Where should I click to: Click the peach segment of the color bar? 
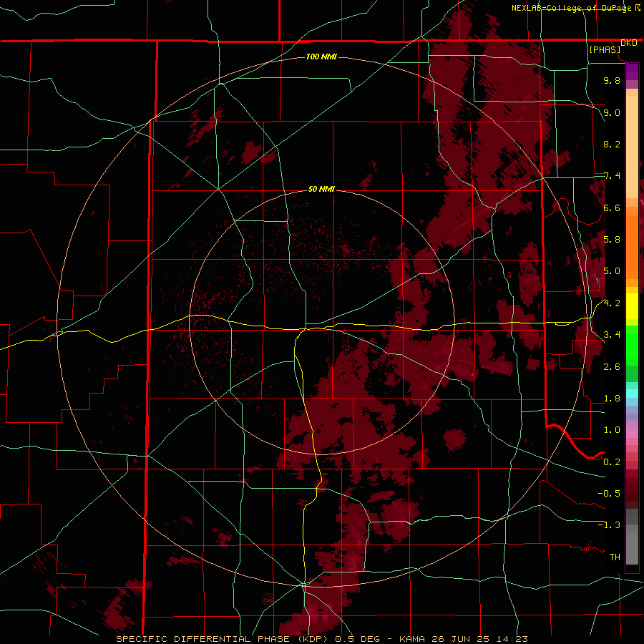[x=632, y=148]
